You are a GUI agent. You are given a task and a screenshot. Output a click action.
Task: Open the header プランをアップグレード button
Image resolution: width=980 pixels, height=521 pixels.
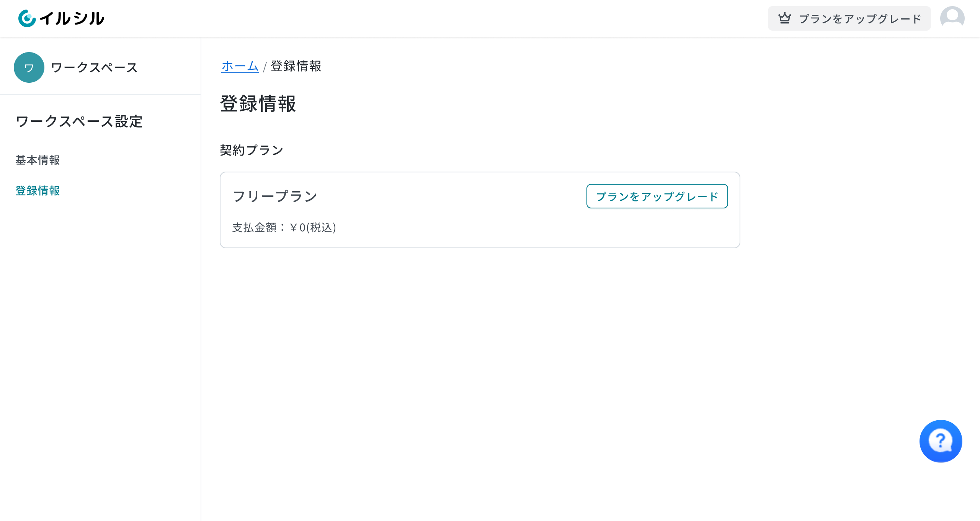(849, 18)
